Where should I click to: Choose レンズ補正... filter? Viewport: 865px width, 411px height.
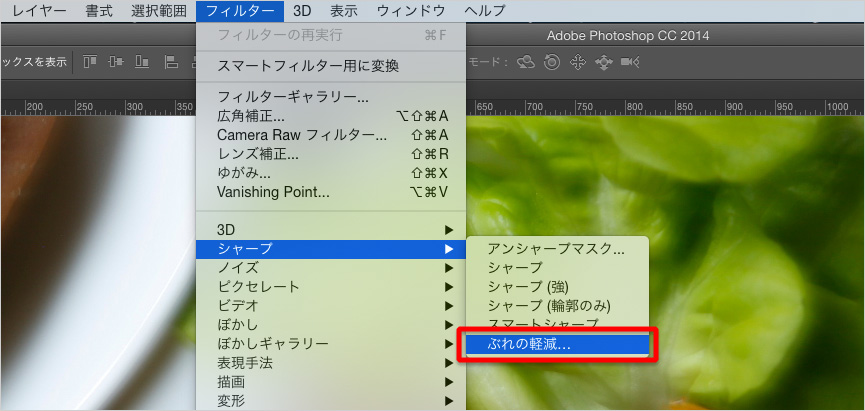tap(331, 154)
